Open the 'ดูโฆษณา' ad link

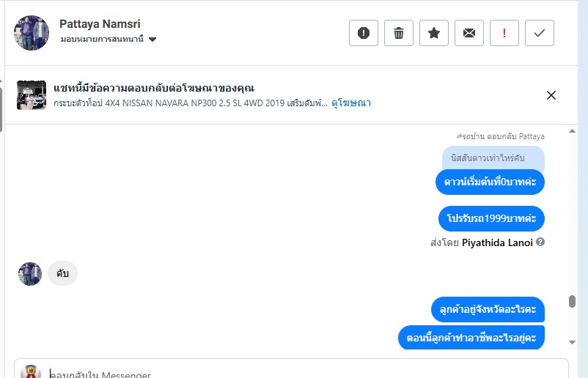click(x=351, y=103)
